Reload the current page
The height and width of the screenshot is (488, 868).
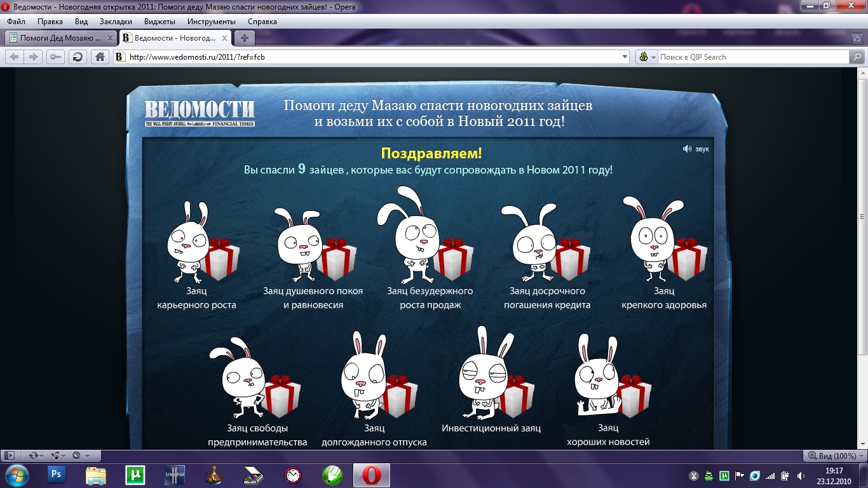click(78, 57)
